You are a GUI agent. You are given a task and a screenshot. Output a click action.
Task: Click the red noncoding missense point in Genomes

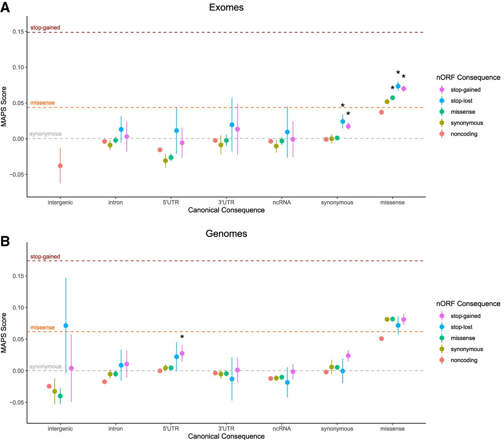[382, 338]
